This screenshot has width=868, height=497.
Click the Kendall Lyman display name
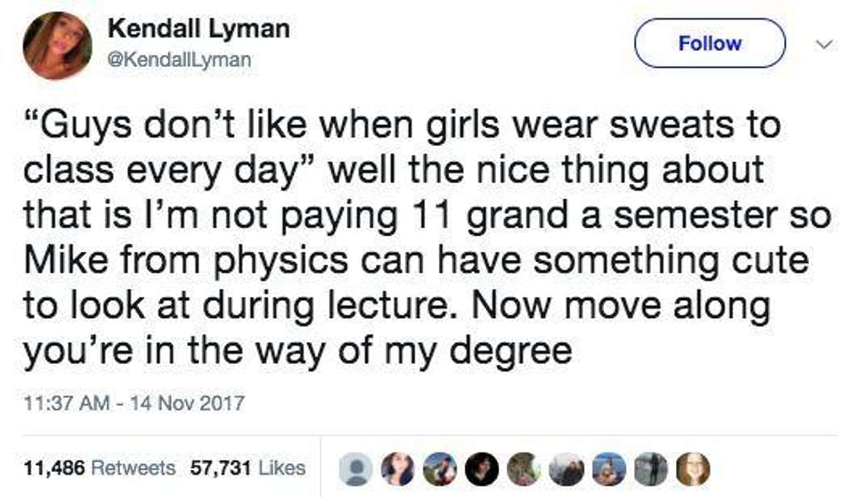[x=198, y=29]
